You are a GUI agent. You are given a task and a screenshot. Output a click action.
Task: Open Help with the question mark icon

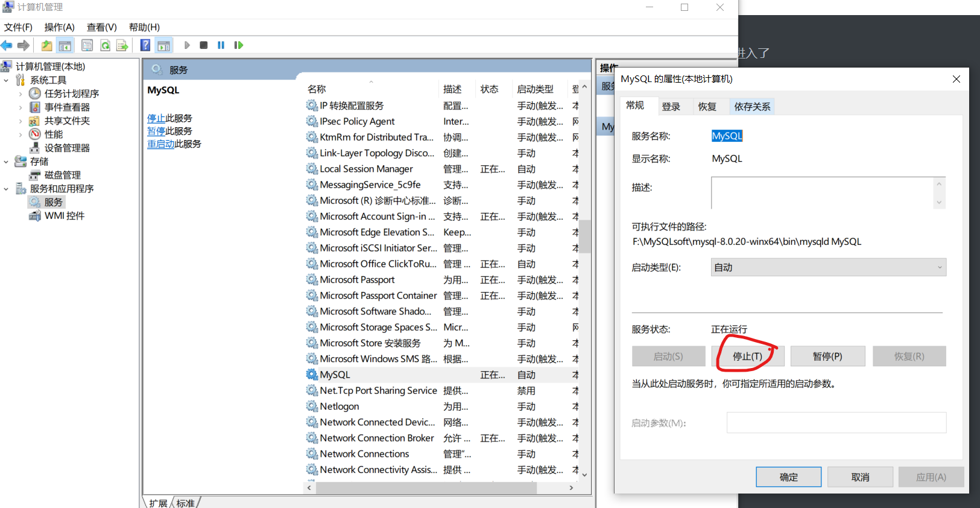[145, 45]
